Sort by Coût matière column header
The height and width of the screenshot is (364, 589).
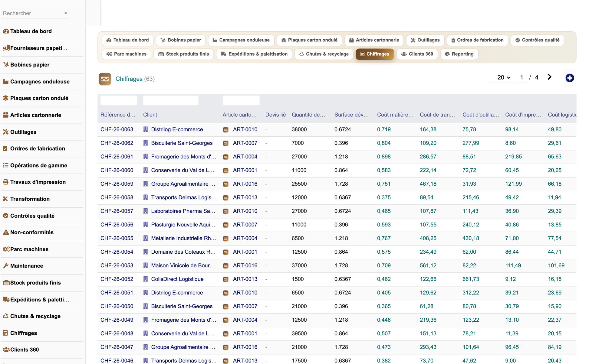[x=395, y=115]
